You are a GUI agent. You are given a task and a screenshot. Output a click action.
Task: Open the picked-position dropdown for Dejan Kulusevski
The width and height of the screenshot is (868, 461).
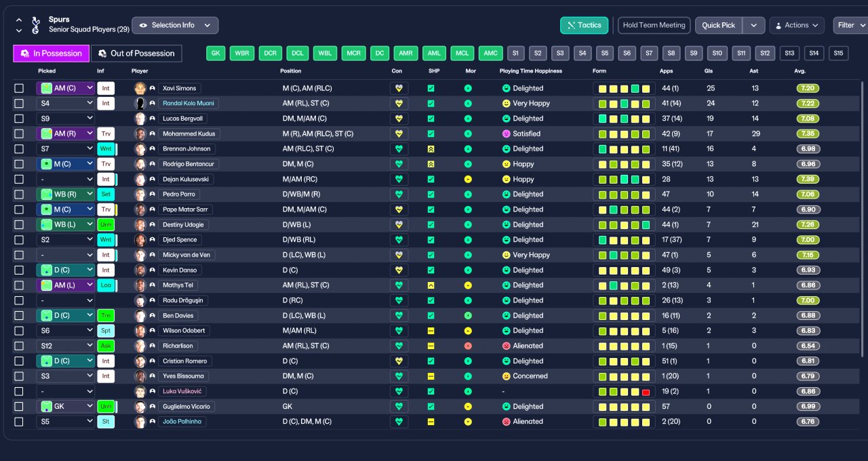[x=66, y=179]
